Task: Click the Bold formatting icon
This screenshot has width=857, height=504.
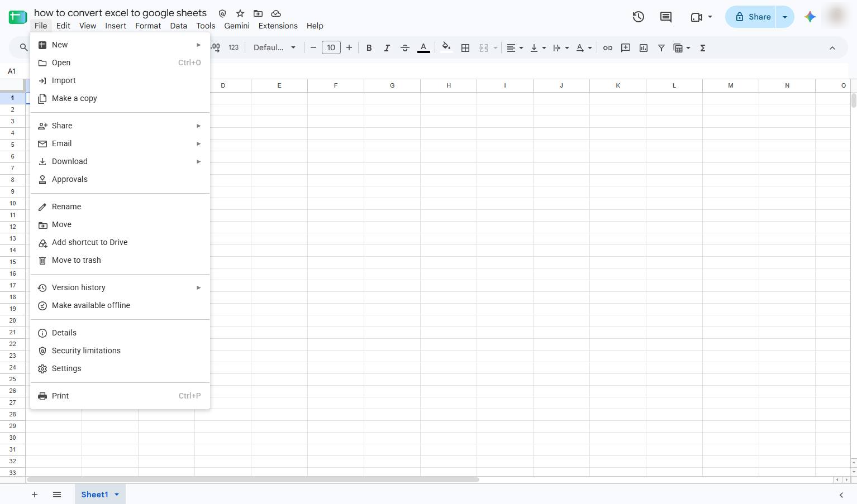Action: [x=369, y=48]
